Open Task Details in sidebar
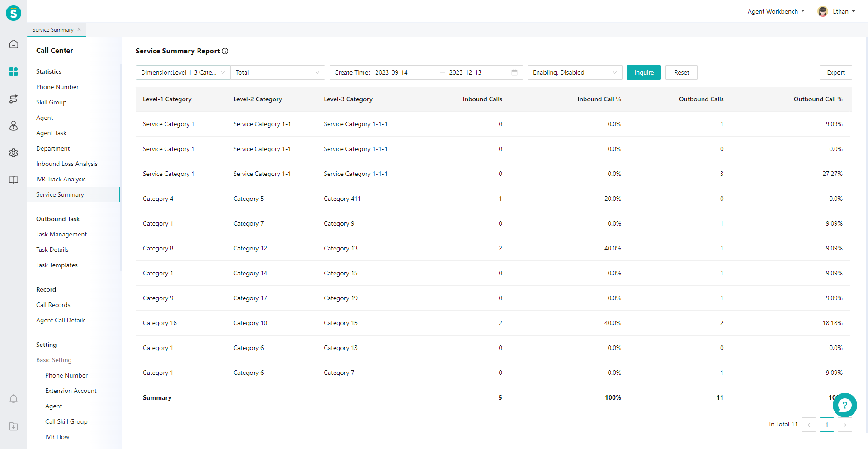 click(52, 250)
